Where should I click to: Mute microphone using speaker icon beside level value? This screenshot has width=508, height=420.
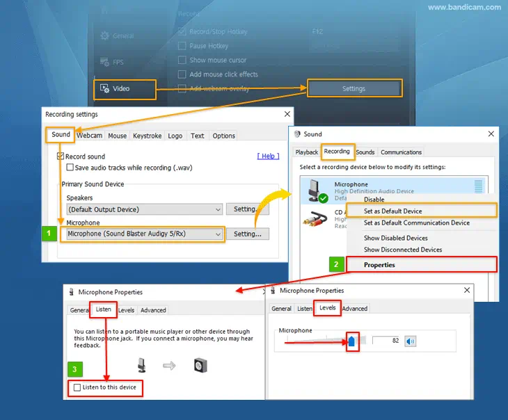pyautogui.click(x=411, y=341)
